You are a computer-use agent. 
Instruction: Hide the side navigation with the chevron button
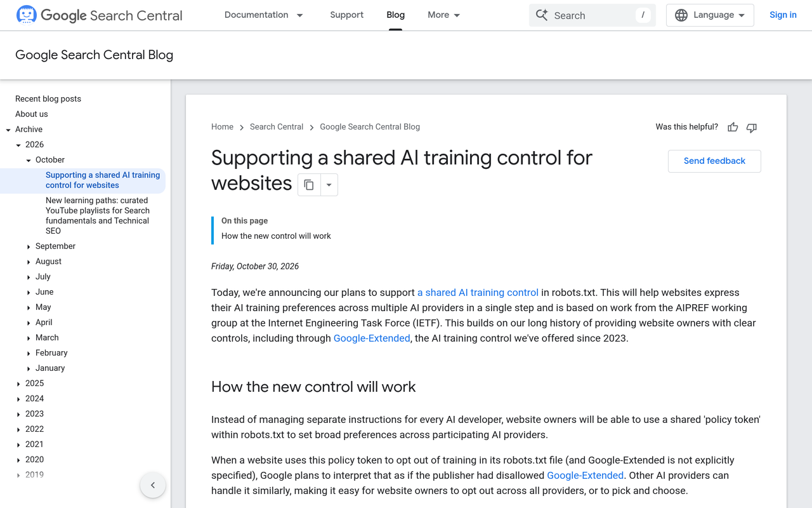pyautogui.click(x=153, y=485)
